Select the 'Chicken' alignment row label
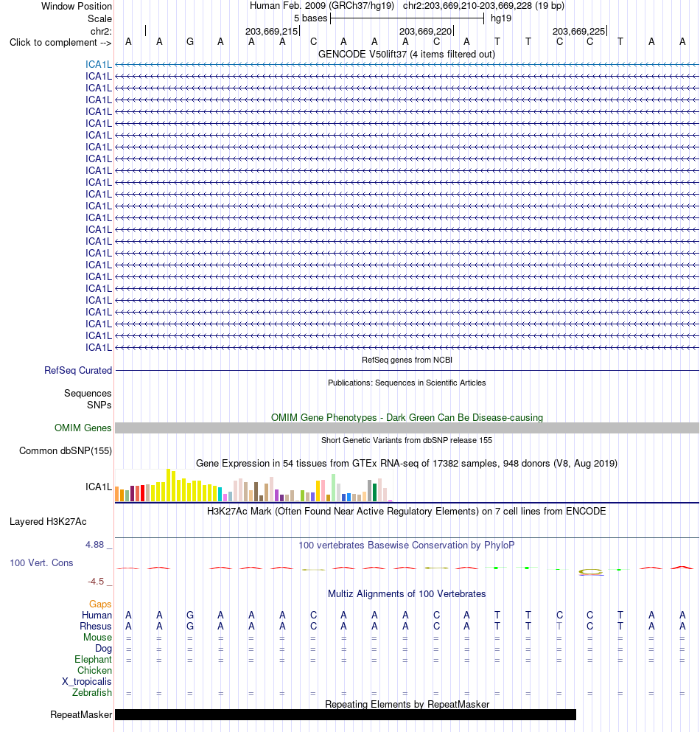 pos(95,670)
